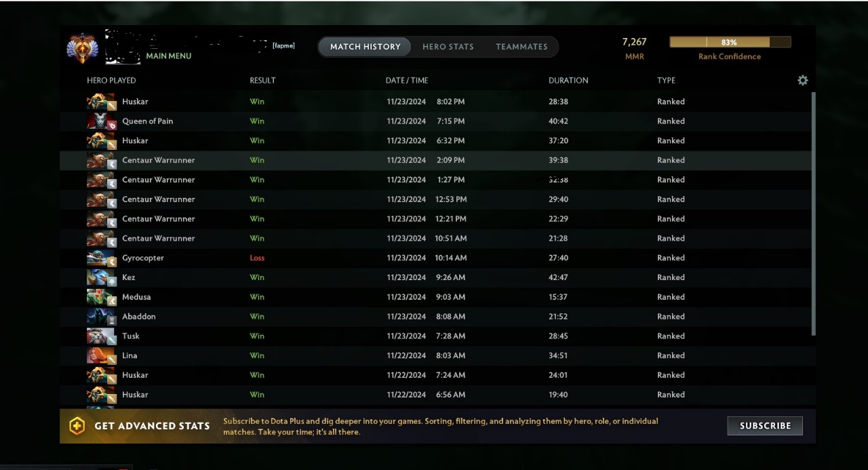The width and height of the screenshot is (868, 470).
Task: Go back via MAIN MENU
Action: pos(168,56)
